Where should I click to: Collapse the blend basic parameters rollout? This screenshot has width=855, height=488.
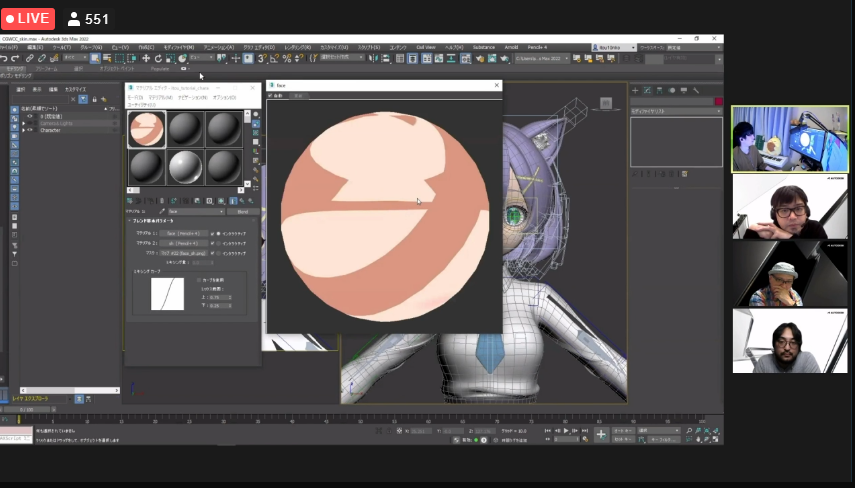pyautogui.click(x=130, y=221)
